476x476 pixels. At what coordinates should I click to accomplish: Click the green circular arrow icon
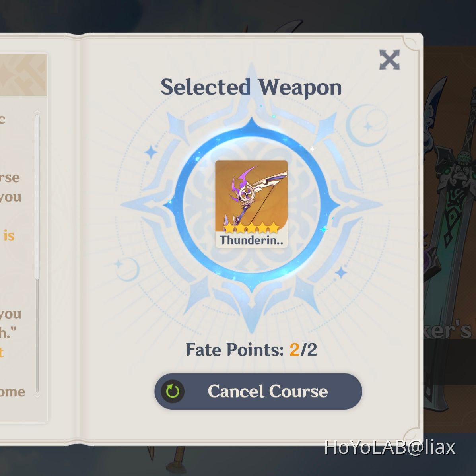[173, 391]
